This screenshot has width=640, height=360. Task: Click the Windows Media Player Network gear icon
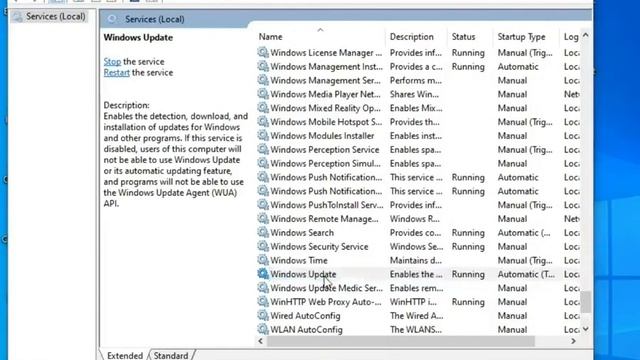click(263, 94)
